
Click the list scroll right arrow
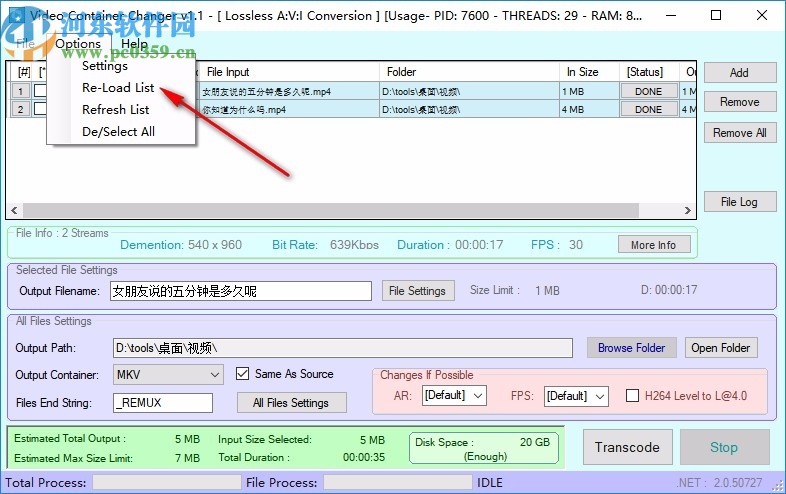(688, 211)
